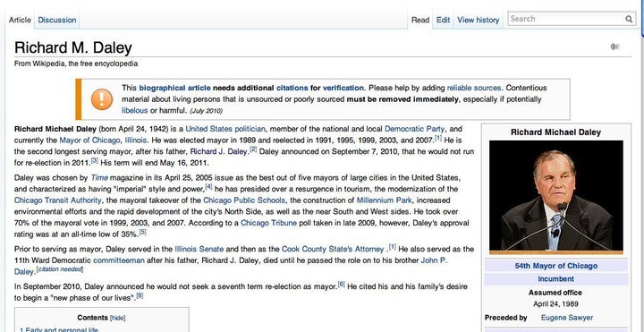Click the search magnifier icon

[x=629, y=19]
